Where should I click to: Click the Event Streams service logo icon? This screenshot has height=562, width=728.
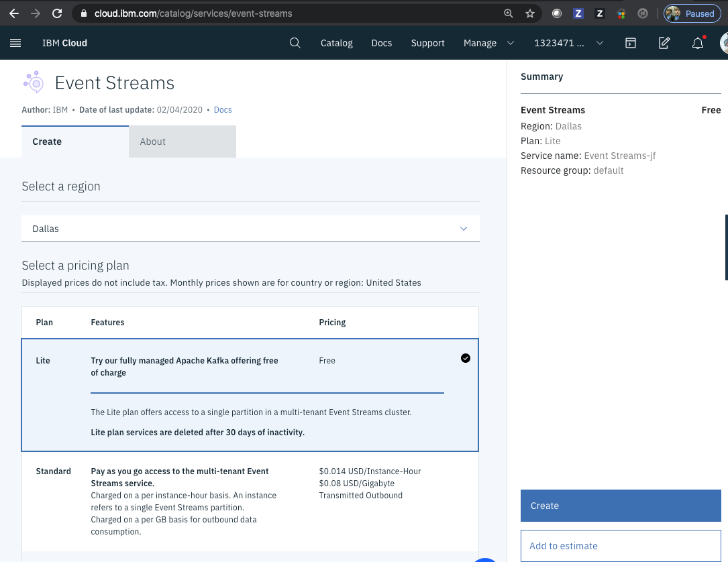pyautogui.click(x=34, y=81)
